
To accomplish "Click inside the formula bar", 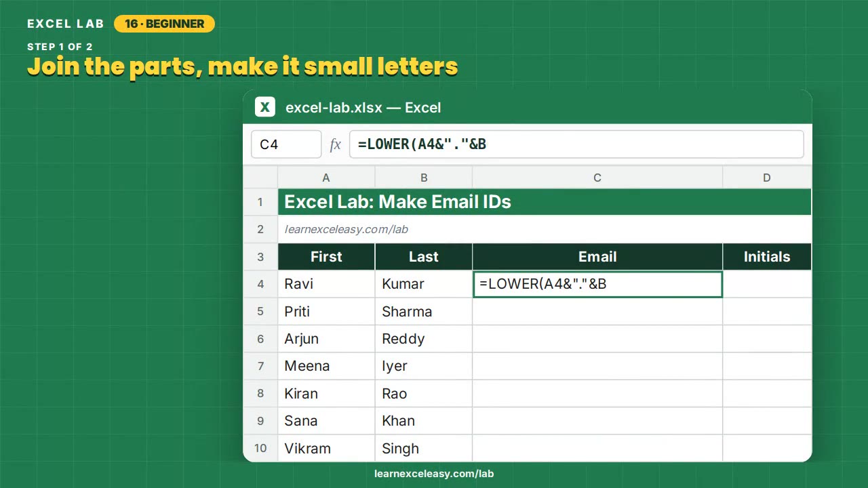I will [576, 144].
